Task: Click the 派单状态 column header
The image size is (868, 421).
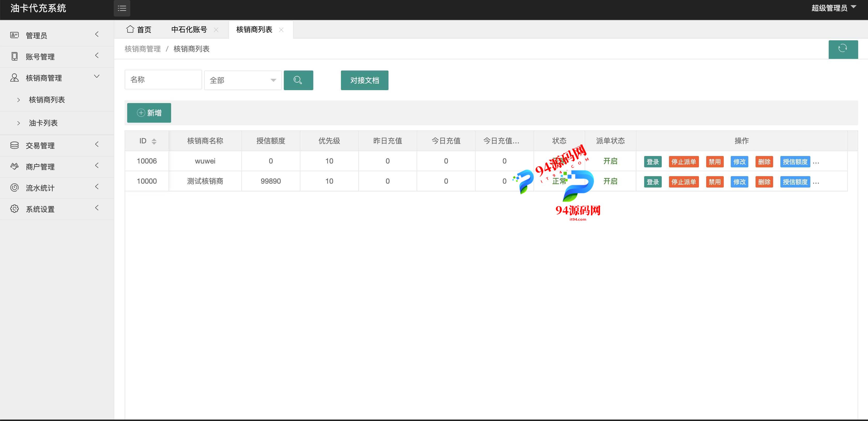Action: (x=610, y=141)
